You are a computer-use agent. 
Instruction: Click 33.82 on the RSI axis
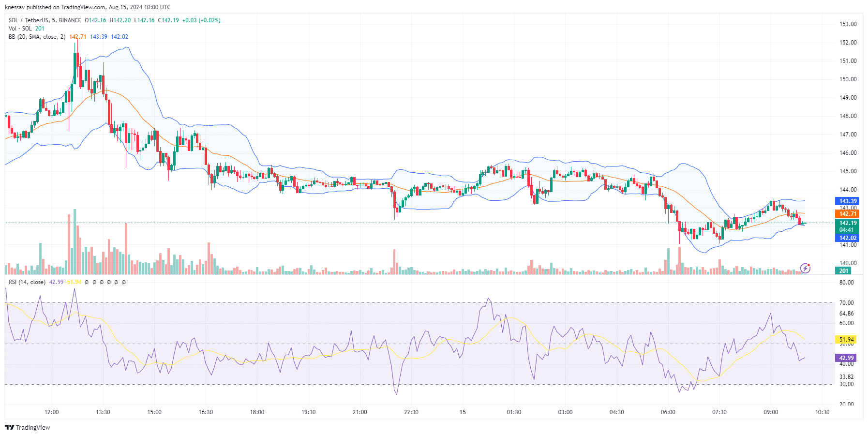coord(846,377)
